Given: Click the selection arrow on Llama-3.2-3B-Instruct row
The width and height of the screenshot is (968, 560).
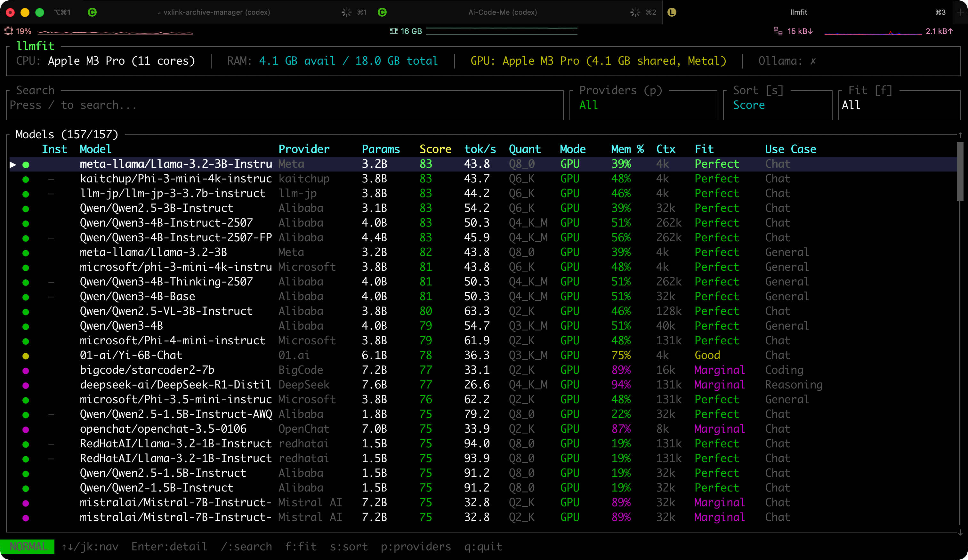Looking at the screenshot, I should coord(13,164).
